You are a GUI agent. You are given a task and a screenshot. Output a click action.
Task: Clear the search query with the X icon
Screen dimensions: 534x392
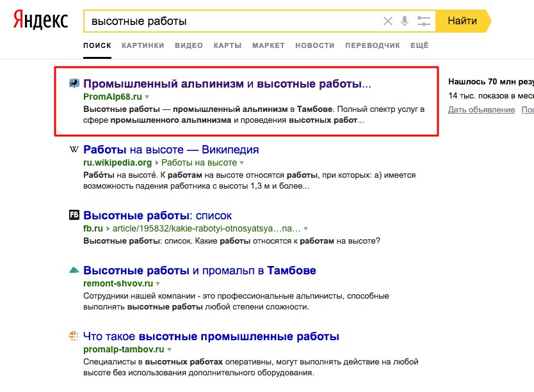[x=387, y=21]
